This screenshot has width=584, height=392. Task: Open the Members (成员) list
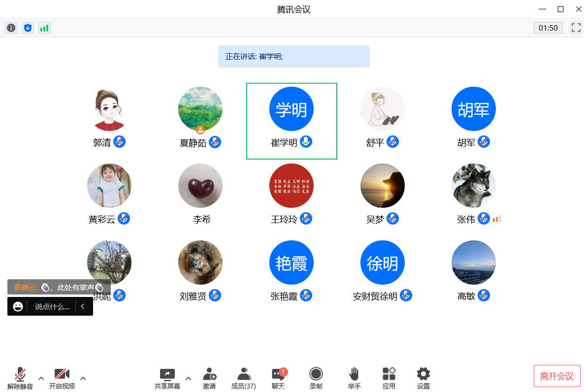(243, 378)
